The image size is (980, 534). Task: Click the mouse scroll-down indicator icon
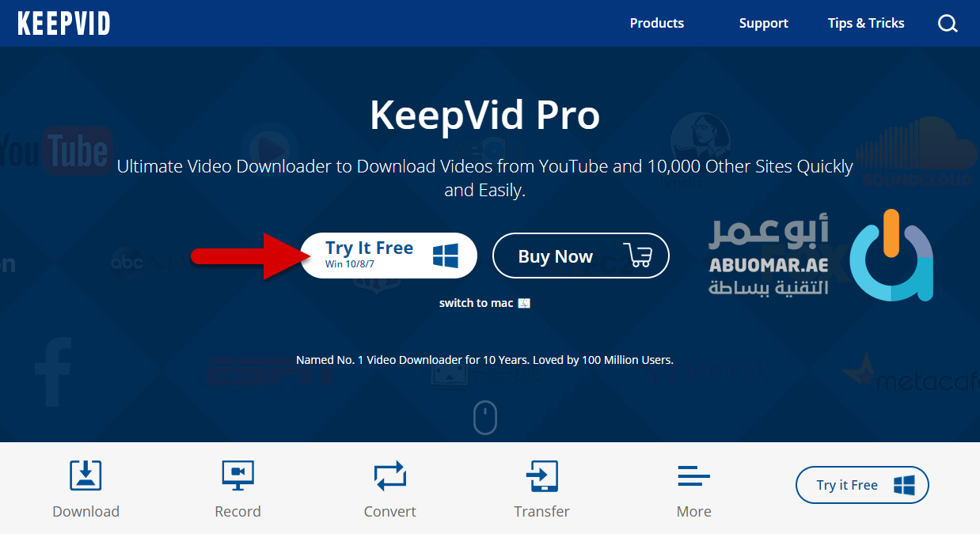point(485,417)
